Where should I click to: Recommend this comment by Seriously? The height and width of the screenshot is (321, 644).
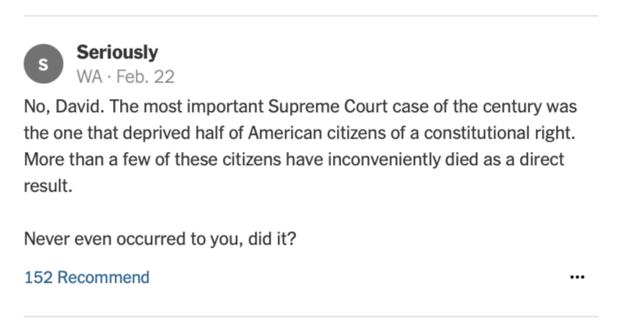point(103,277)
